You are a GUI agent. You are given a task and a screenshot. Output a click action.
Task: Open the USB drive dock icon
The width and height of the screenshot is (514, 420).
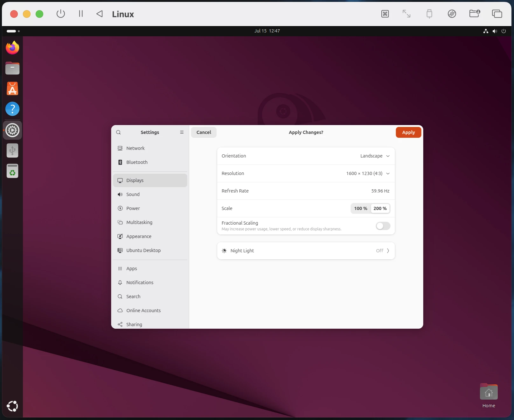(x=12, y=150)
